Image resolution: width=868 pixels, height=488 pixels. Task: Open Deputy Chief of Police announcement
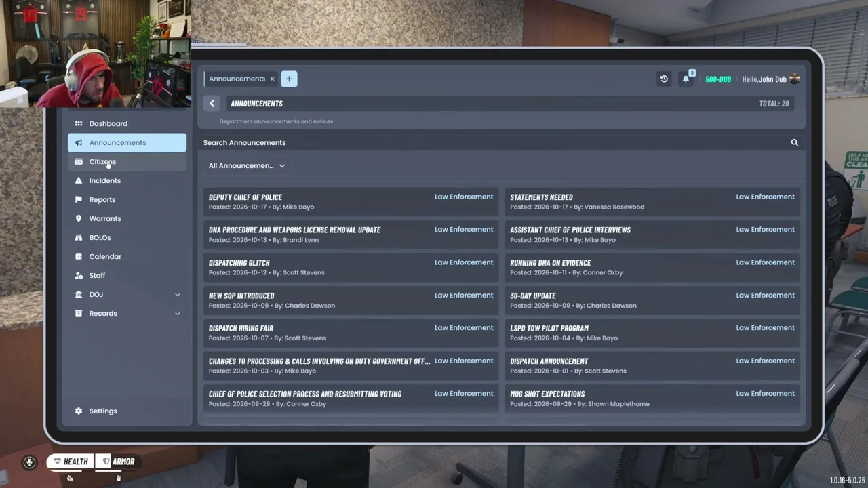click(351, 202)
